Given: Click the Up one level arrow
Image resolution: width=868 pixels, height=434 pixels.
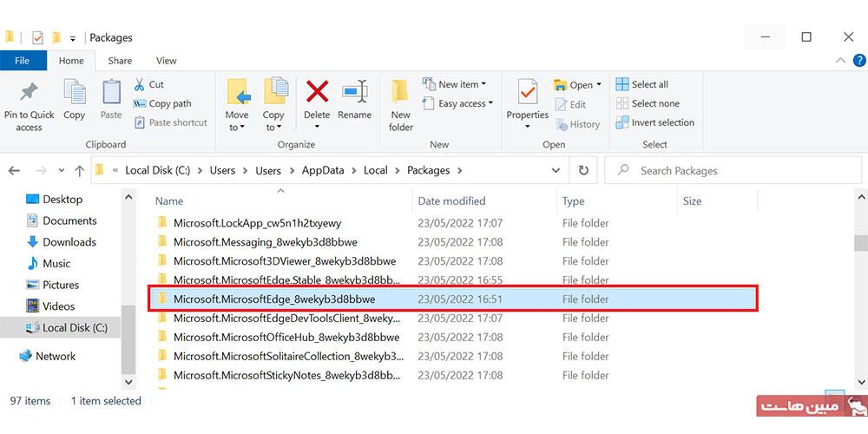Looking at the screenshot, I should [x=79, y=170].
